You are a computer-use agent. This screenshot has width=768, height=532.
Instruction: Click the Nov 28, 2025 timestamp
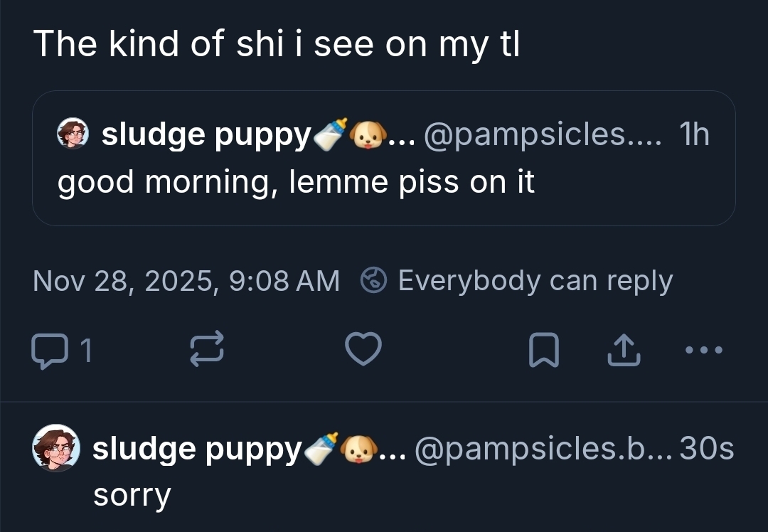pyautogui.click(x=186, y=281)
